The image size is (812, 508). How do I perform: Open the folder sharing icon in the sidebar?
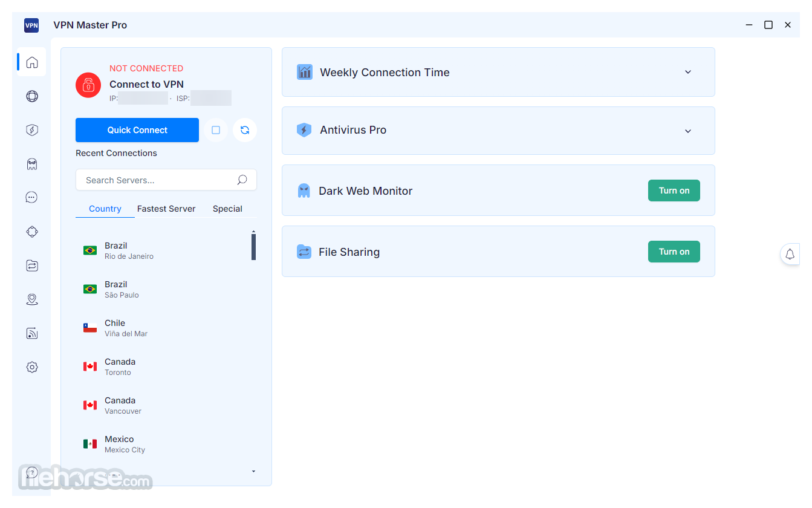[x=32, y=265]
